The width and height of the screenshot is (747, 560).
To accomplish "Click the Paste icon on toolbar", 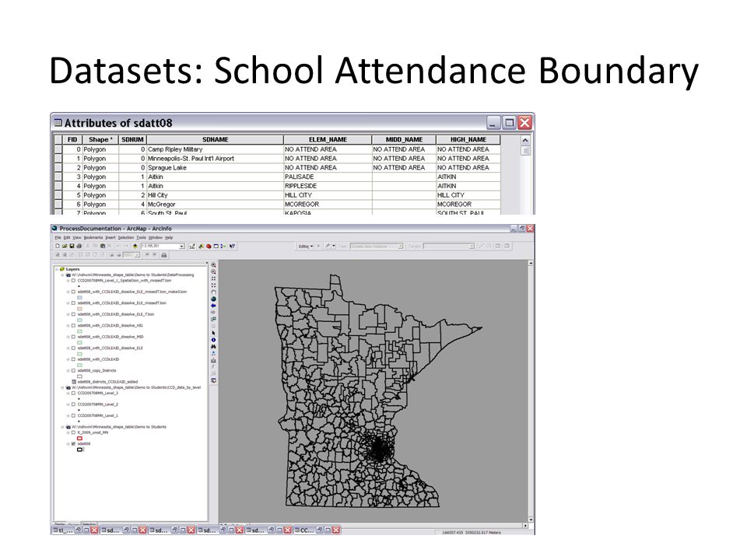I will 103,247.
